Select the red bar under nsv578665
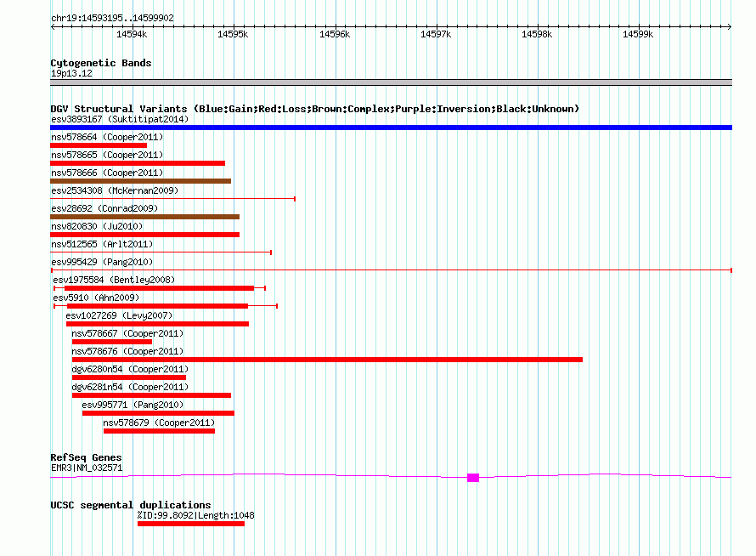 (138, 163)
